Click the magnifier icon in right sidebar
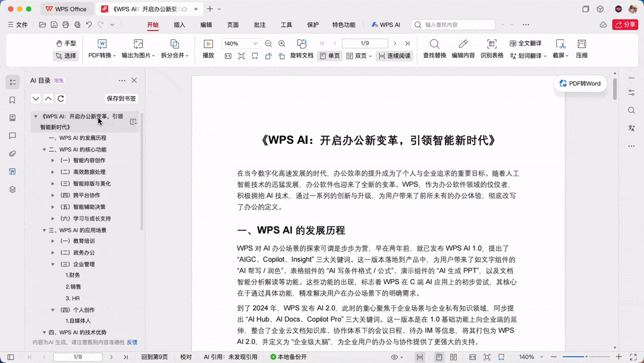Viewport: 644px width, 363px height. point(631,110)
